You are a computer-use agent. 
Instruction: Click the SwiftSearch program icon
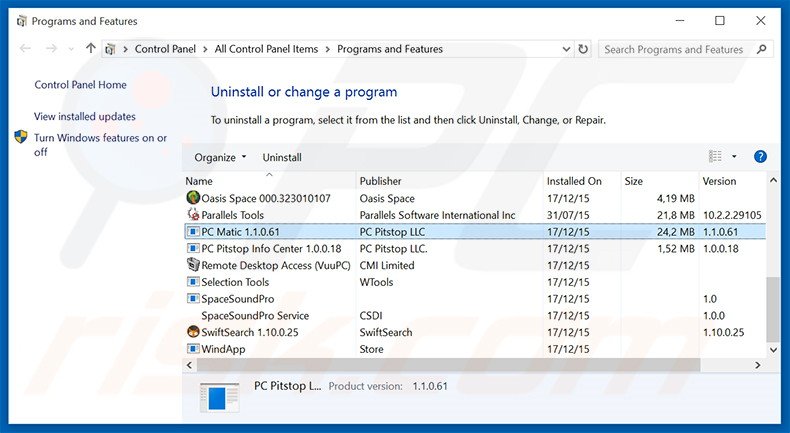[x=193, y=332]
